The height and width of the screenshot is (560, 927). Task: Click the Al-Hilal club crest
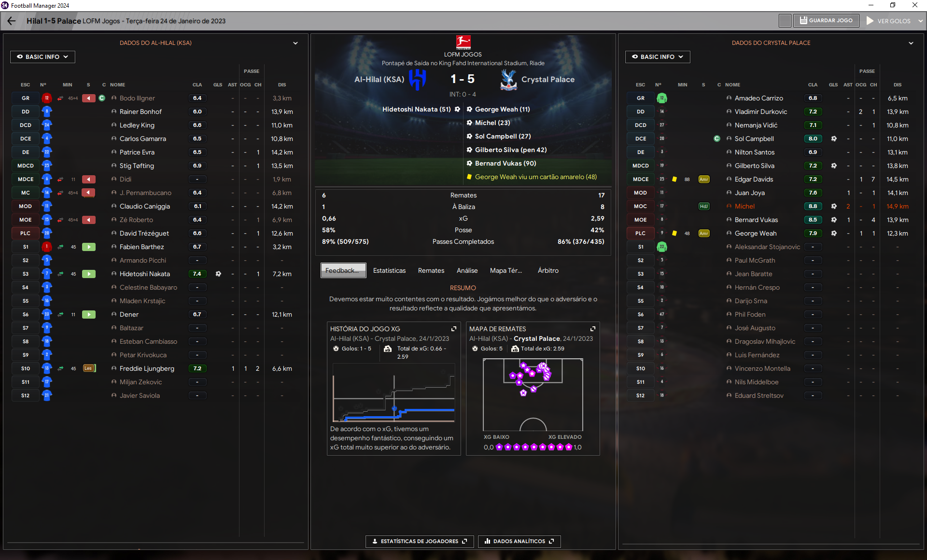417,79
